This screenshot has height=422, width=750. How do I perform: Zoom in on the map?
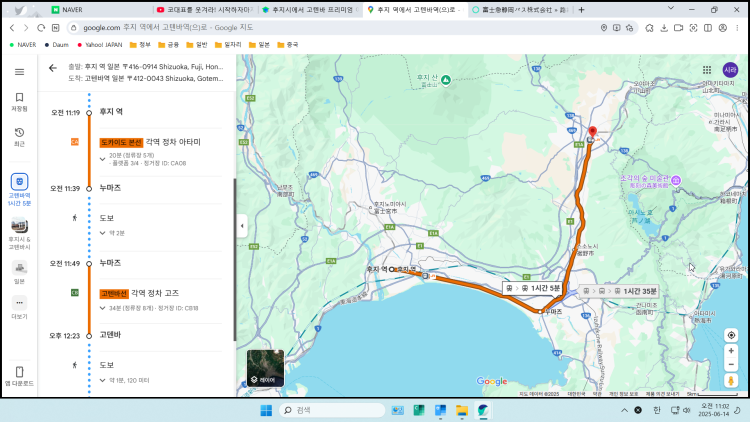pyautogui.click(x=731, y=351)
